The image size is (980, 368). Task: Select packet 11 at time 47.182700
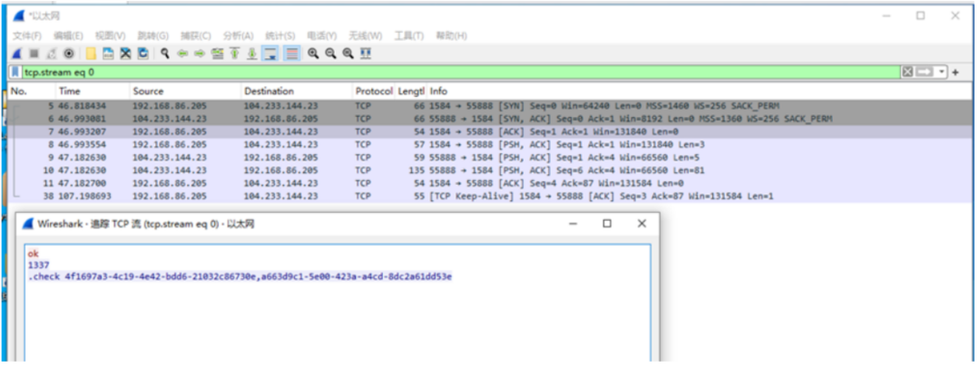pos(490,183)
